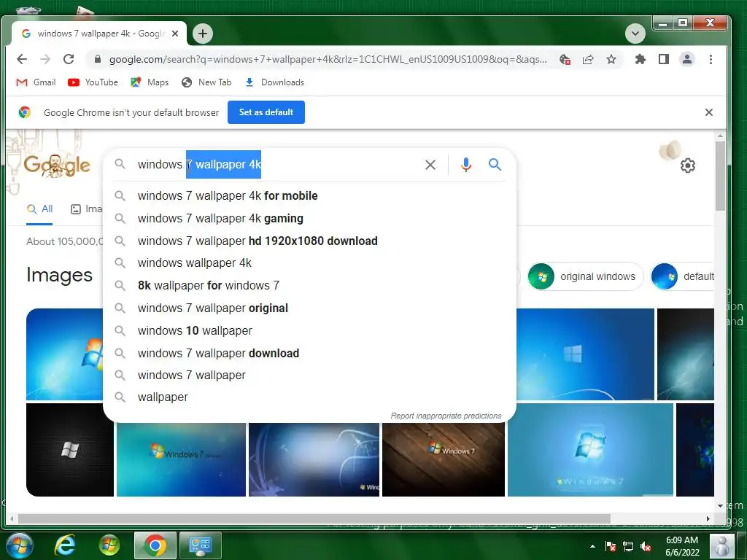
Task: Open the Gmail bookmark
Action: click(36, 82)
